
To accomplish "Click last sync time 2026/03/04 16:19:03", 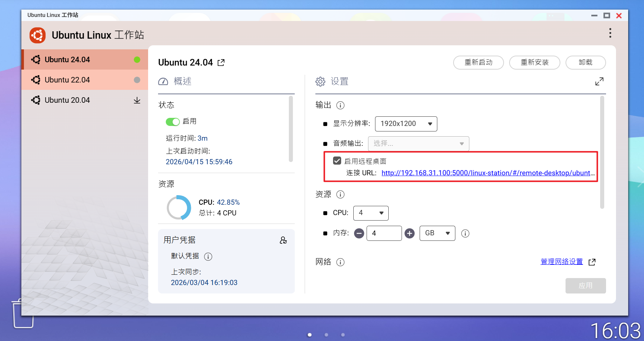I will 204,283.
